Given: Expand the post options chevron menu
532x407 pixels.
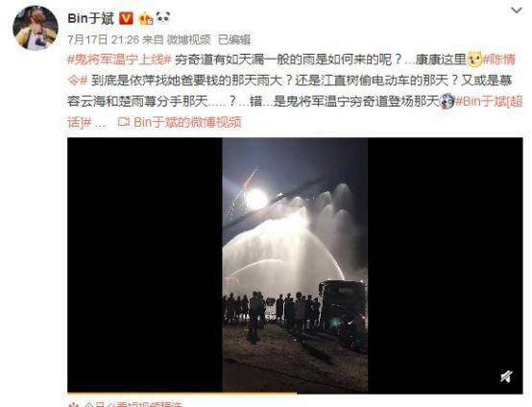Looking at the screenshot, I should point(517,11).
